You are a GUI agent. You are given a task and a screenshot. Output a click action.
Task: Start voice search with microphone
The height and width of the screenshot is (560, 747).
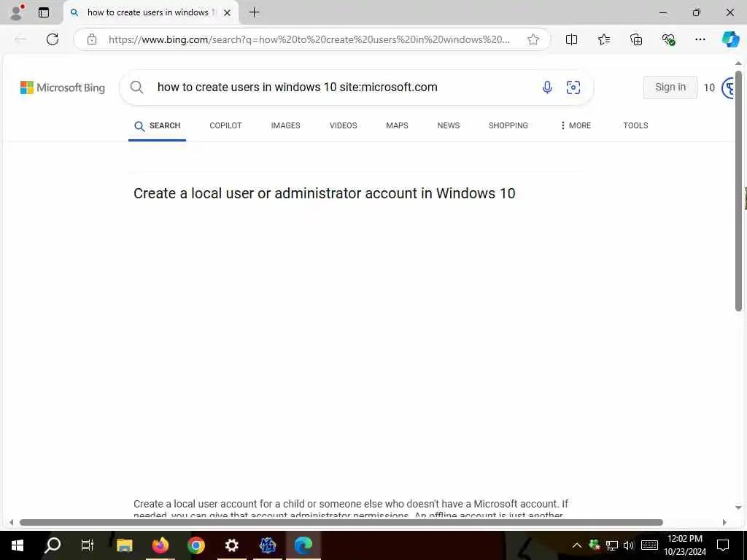pyautogui.click(x=547, y=87)
